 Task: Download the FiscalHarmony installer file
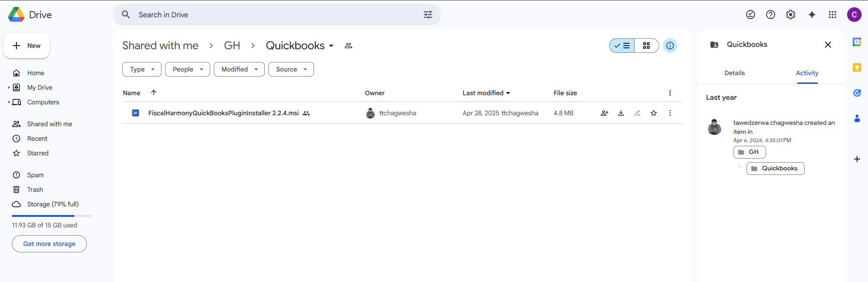(x=621, y=113)
